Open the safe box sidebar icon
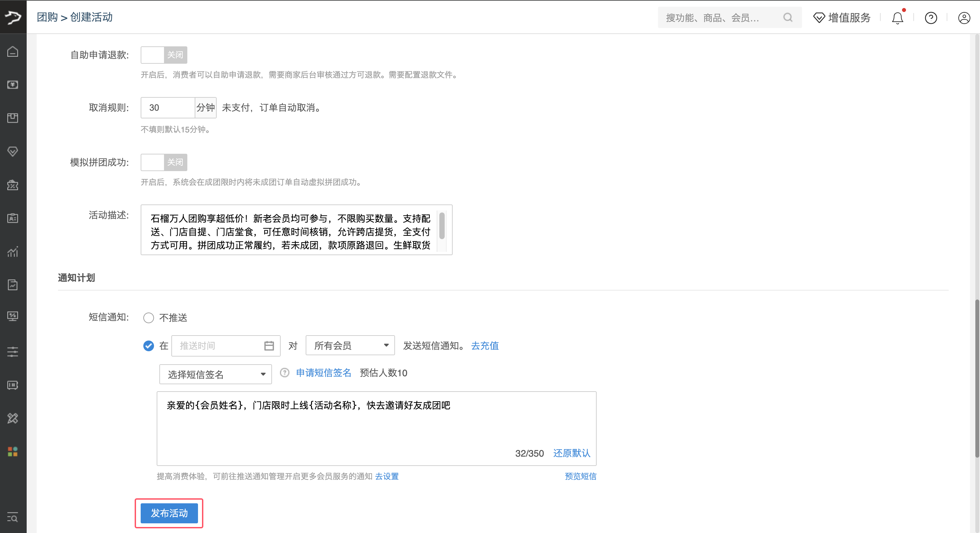980x533 pixels. [13, 385]
